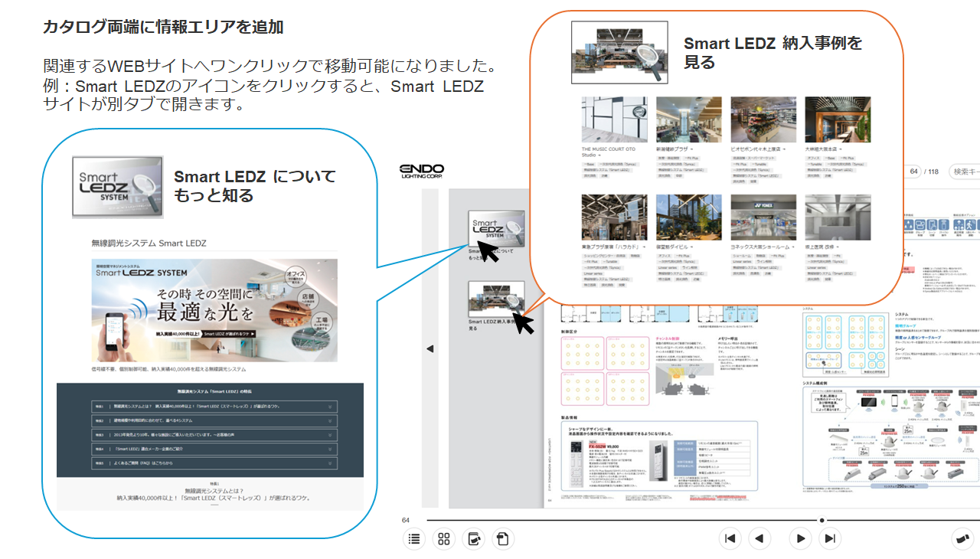This screenshot has width=980, height=559.
Task: Click the Smart LEDZ icon in catalog sidebar
Action: (x=496, y=229)
